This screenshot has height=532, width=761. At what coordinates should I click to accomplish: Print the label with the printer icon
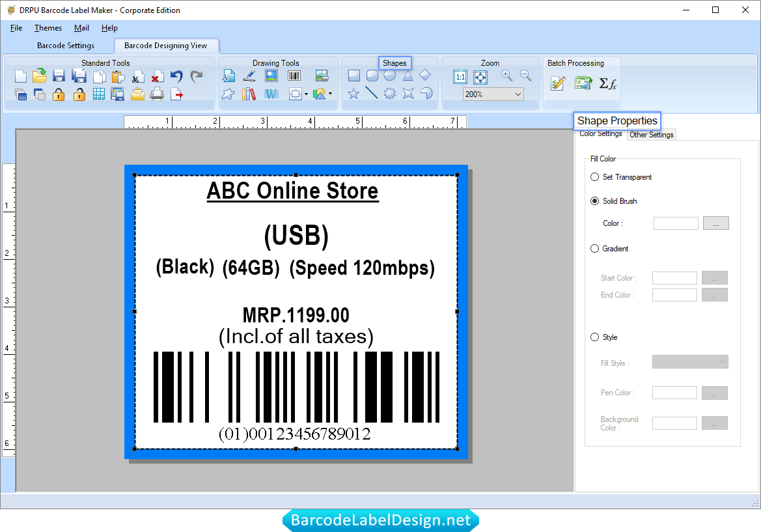pyautogui.click(x=157, y=94)
